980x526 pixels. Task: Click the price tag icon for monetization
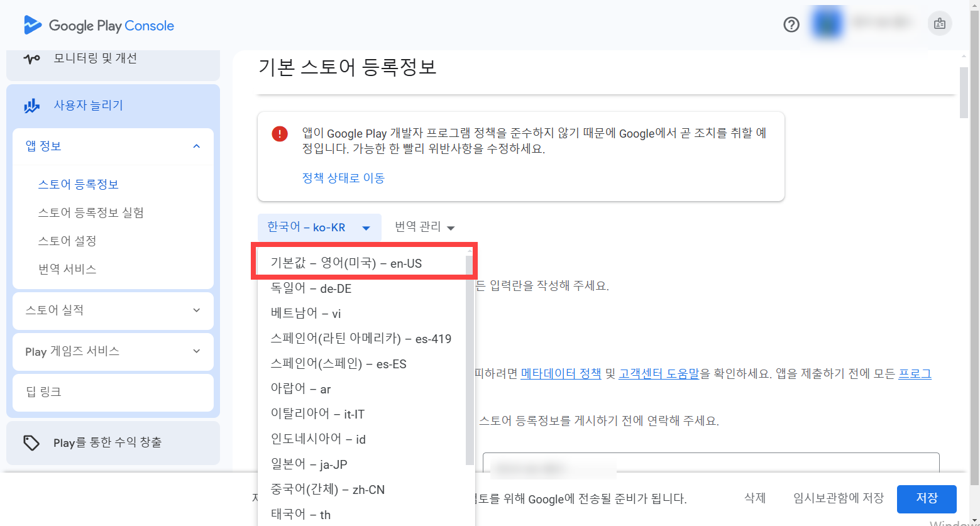(31, 442)
